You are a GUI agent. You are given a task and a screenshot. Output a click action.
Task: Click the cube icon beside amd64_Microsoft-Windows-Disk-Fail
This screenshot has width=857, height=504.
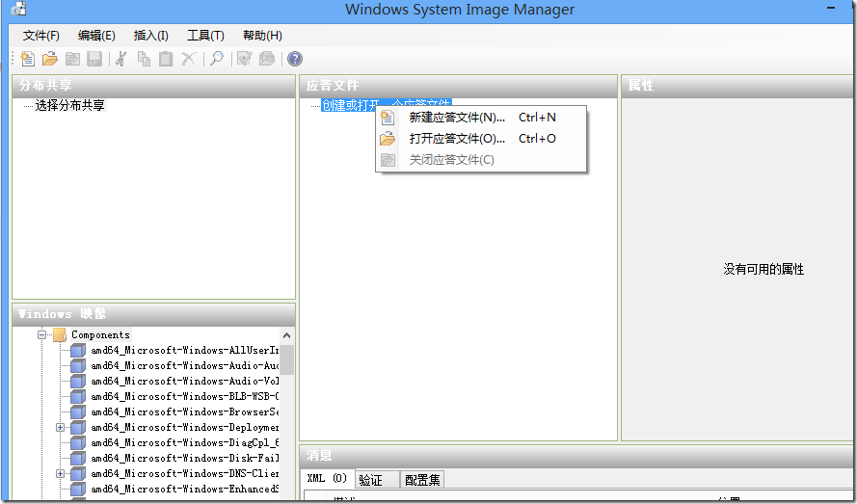click(x=78, y=458)
